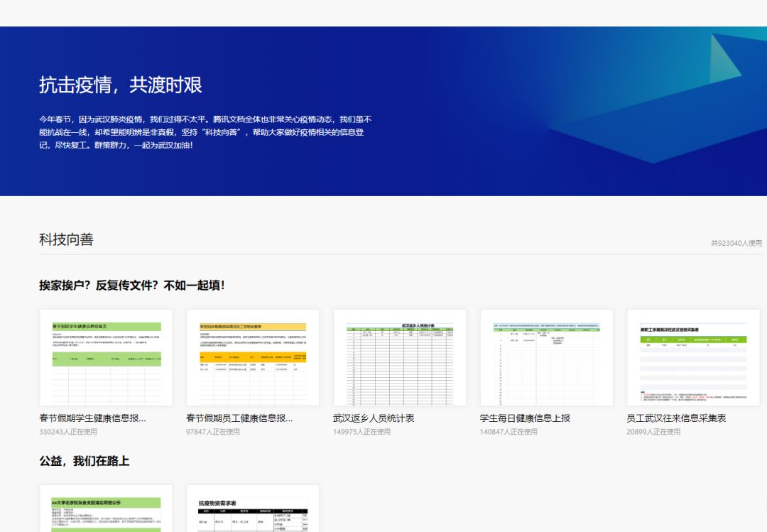
Task: Click the heading 挨家挨户？反复传文件？不如一起填!
Action: click(x=132, y=286)
